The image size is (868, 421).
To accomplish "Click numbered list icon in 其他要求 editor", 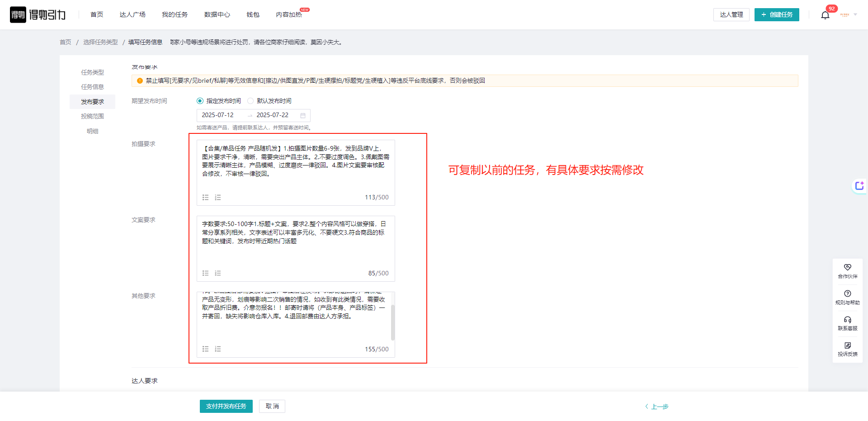I will coord(218,349).
